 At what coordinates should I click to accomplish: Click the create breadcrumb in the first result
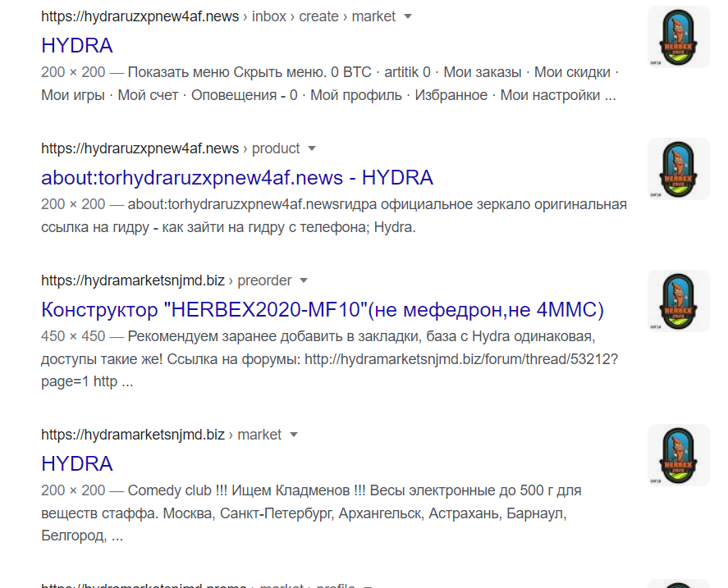pos(318,16)
